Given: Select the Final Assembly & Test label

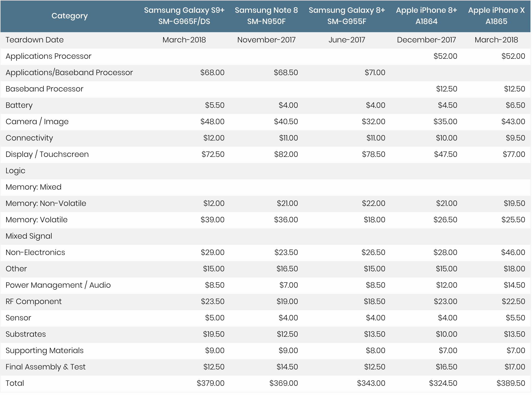Looking at the screenshot, I should (45, 367).
